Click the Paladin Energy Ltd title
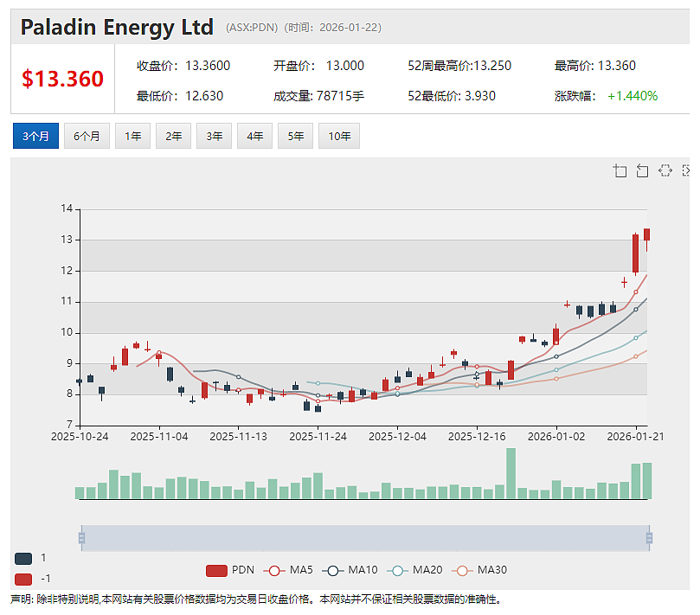The width and height of the screenshot is (700, 615). coord(117,27)
